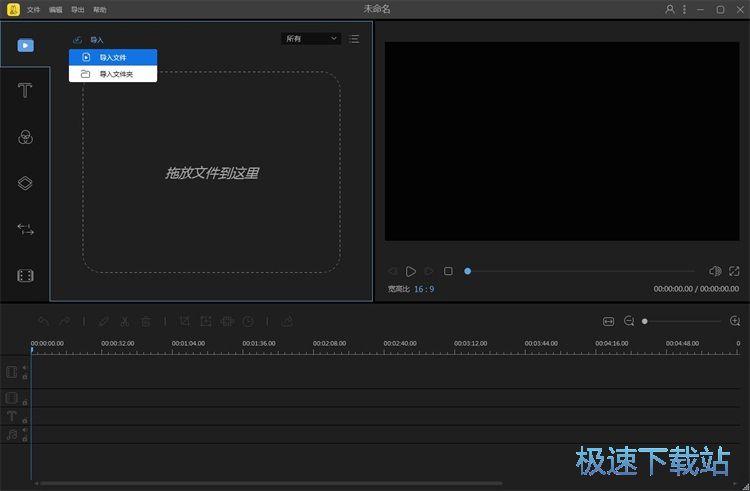Click the pencil edit icon in timeline toolbar
The height and width of the screenshot is (491, 750).
(103, 321)
